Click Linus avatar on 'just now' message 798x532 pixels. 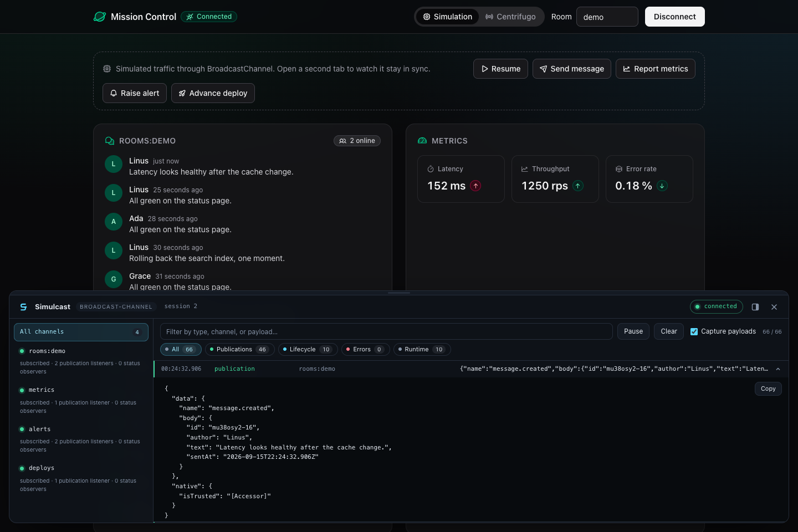click(114, 164)
